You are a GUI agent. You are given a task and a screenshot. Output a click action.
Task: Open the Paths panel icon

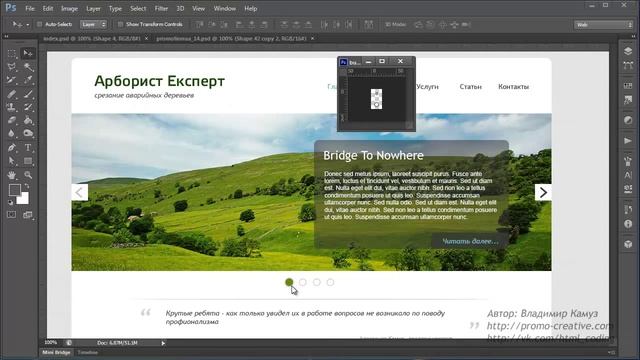tap(628, 65)
